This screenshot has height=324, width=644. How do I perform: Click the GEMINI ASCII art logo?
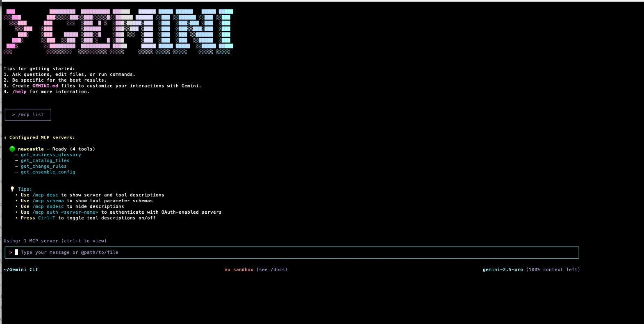click(x=118, y=32)
